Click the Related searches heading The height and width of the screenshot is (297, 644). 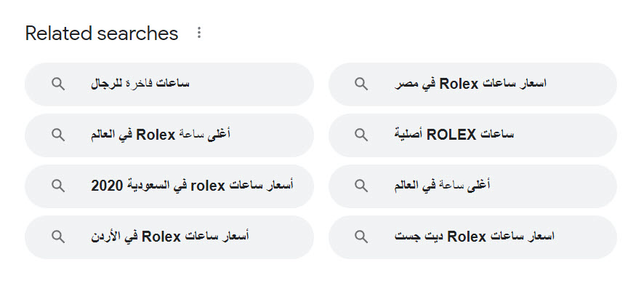point(102,33)
